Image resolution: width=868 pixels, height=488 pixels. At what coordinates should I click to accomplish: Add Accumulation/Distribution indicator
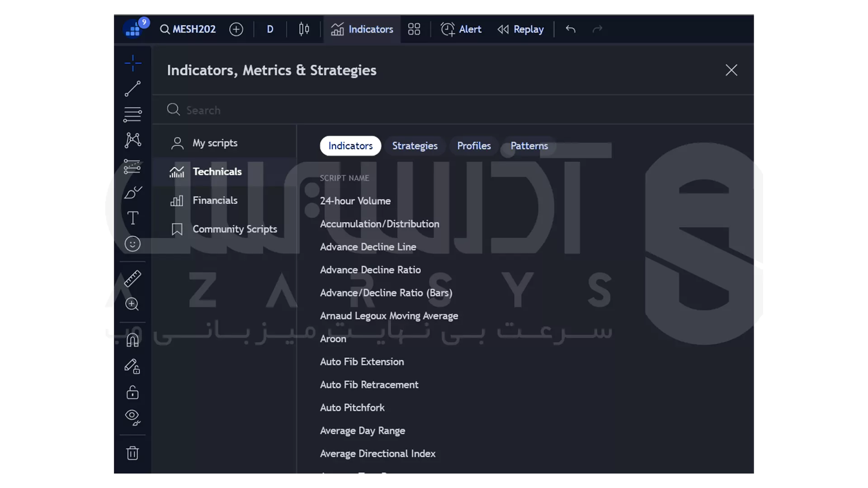[x=379, y=224]
